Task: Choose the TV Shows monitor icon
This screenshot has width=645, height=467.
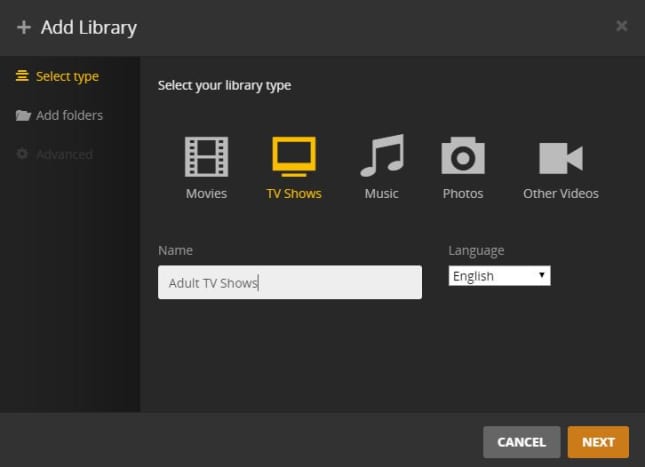Action: [x=294, y=157]
